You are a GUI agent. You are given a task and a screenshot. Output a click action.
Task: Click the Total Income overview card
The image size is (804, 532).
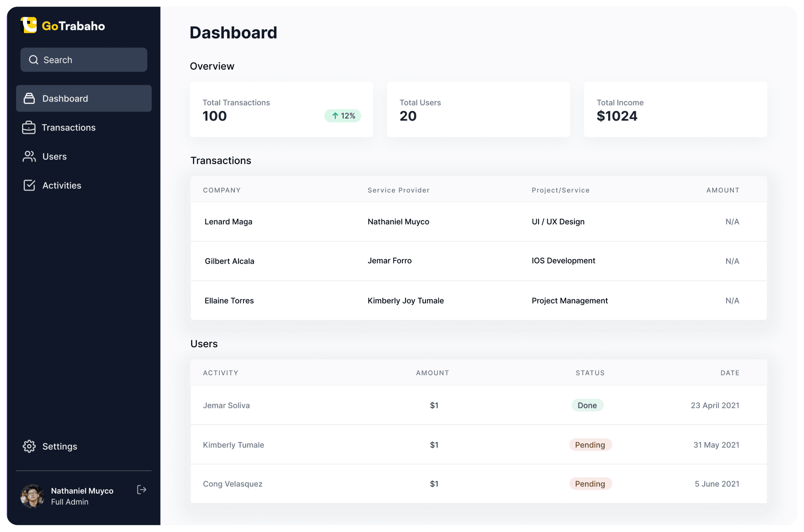[675, 109]
